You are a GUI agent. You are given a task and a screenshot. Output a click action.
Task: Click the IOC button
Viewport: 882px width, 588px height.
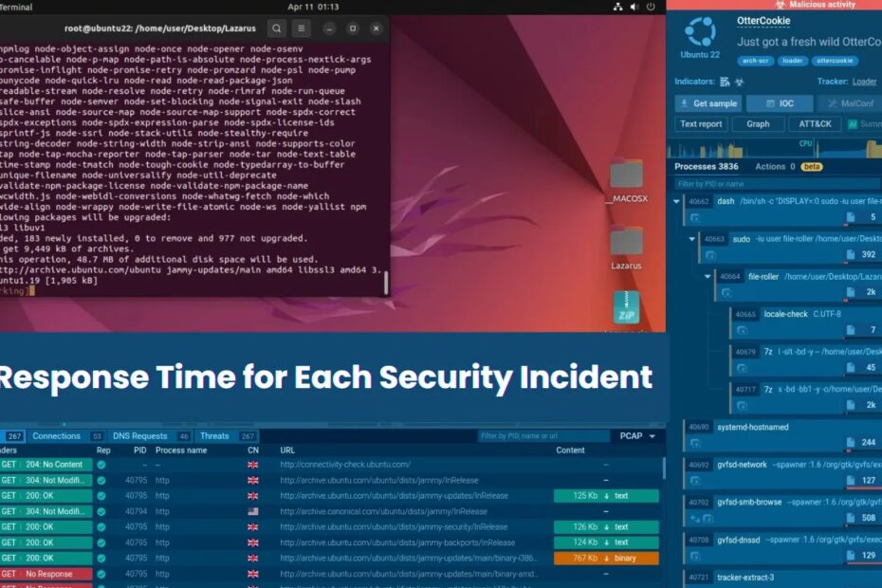coord(779,103)
